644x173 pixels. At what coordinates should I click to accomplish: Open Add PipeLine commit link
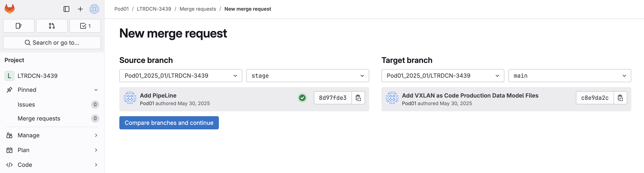click(x=158, y=96)
